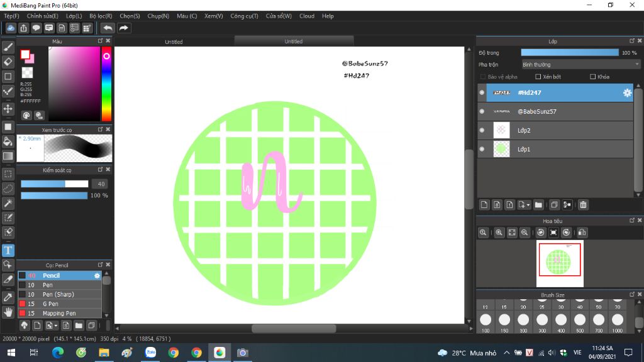Select the Mapping Pen brush
644x362 pixels.
click(59, 313)
